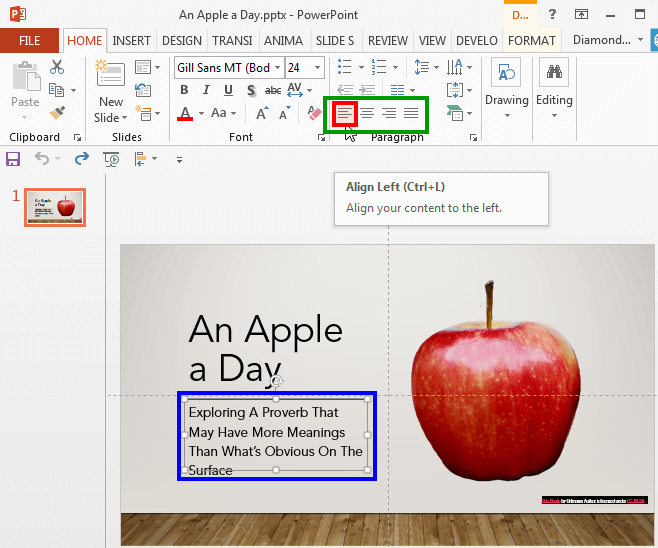Screen dimensions: 658x548
Task: Click the Save icon in quick access toolbar
Action: pyautogui.click(x=13, y=158)
